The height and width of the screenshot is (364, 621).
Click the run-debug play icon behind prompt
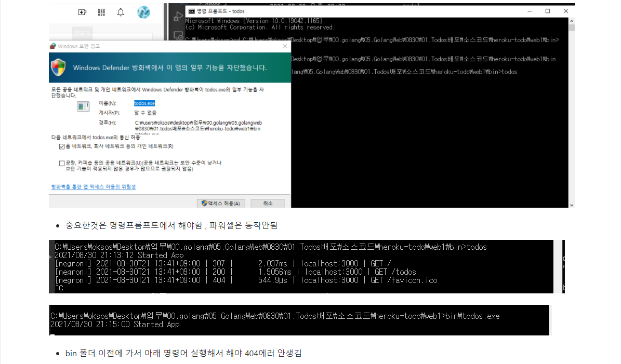pos(178,17)
